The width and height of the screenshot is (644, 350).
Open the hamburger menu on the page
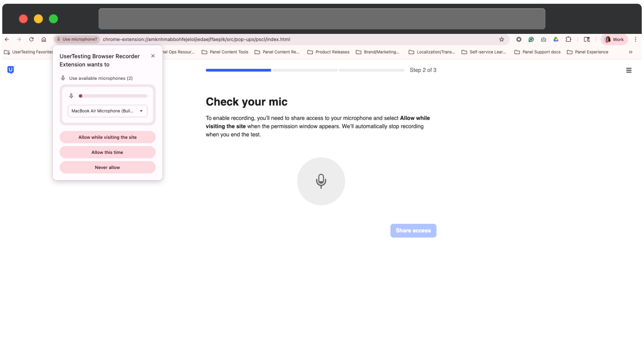coord(629,70)
